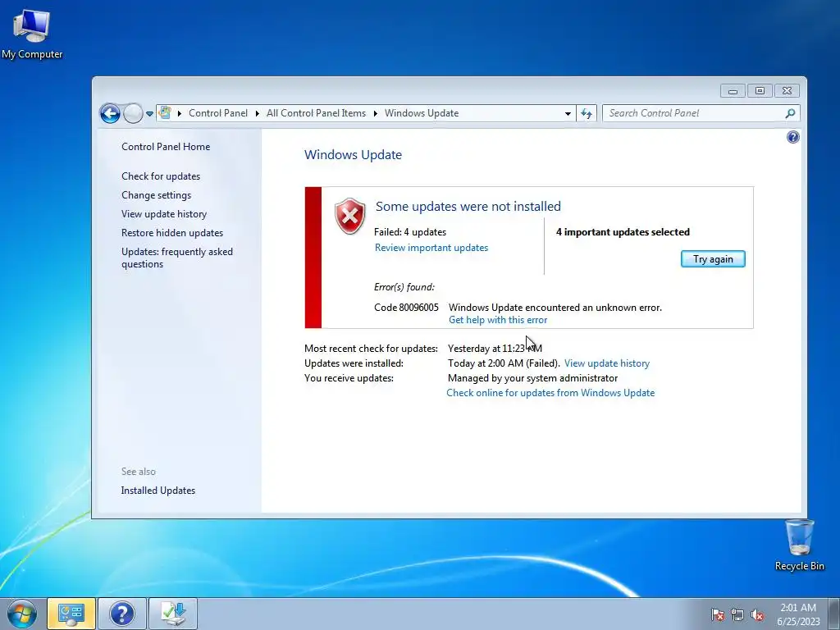This screenshot has width=840, height=630.
Task: Open Recycle Bin desktop icon
Action: click(799, 545)
